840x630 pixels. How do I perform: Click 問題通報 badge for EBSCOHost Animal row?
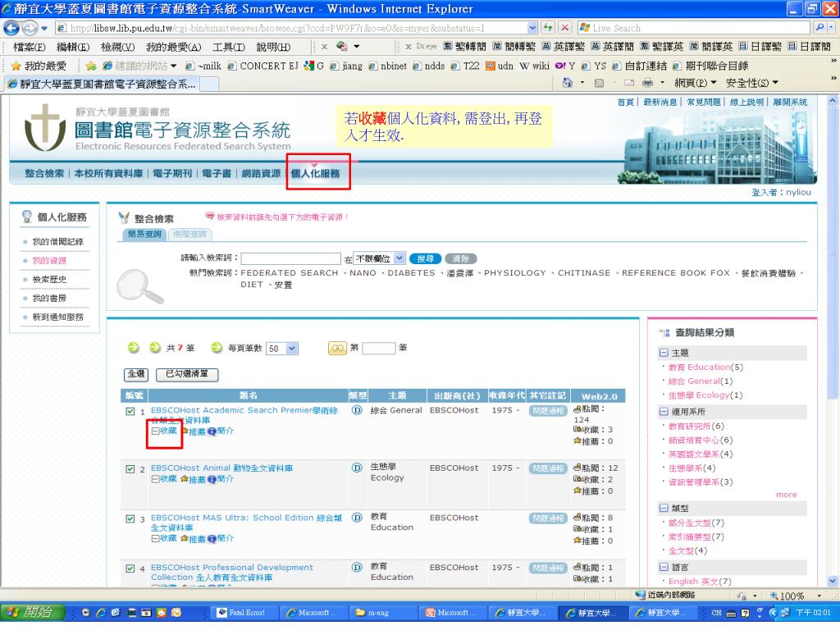coord(548,468)
